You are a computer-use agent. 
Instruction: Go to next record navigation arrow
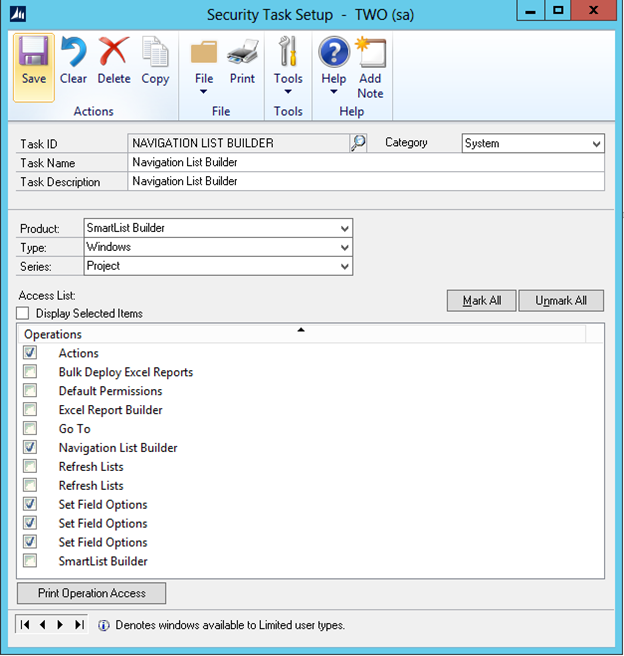click(x=60, y=625)
